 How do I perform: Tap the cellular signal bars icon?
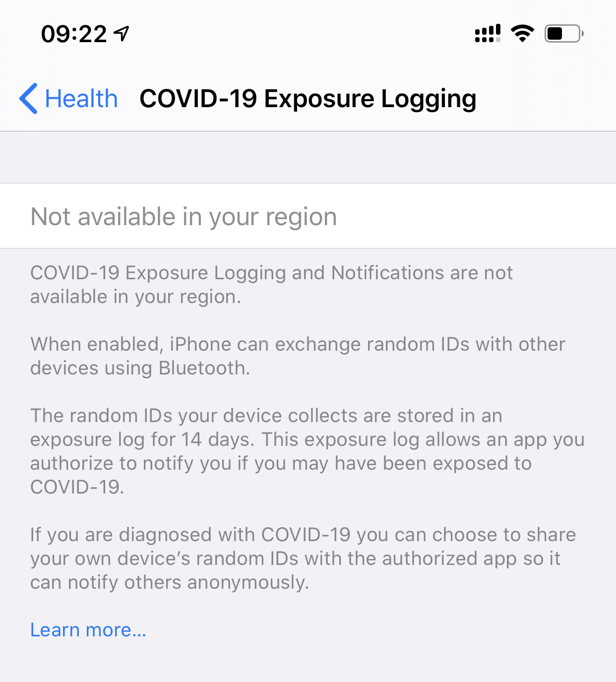click(x=488, y=34)
